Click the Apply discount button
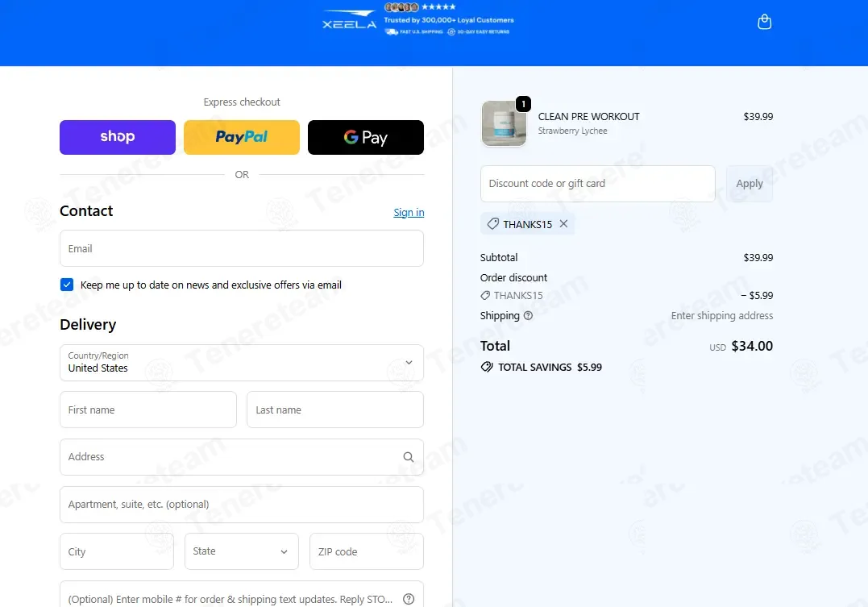 point(749,184)
